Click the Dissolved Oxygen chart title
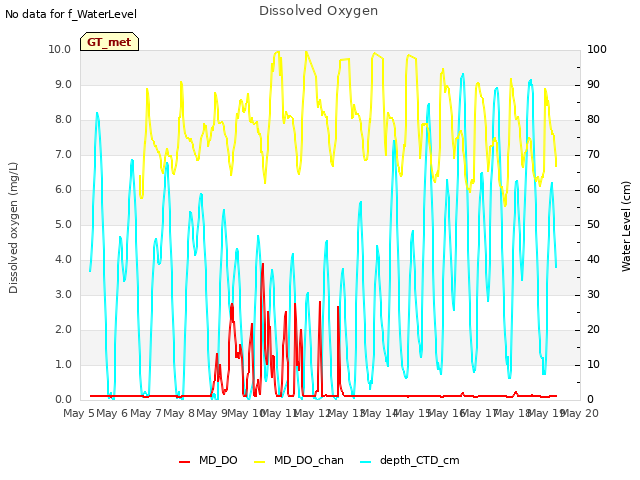 click(x=318, y=11)
